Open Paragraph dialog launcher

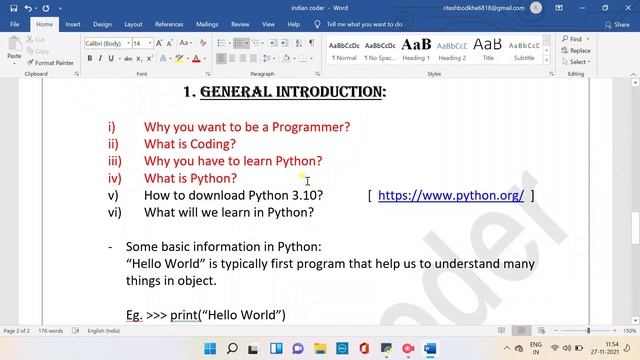click(318, 74)
